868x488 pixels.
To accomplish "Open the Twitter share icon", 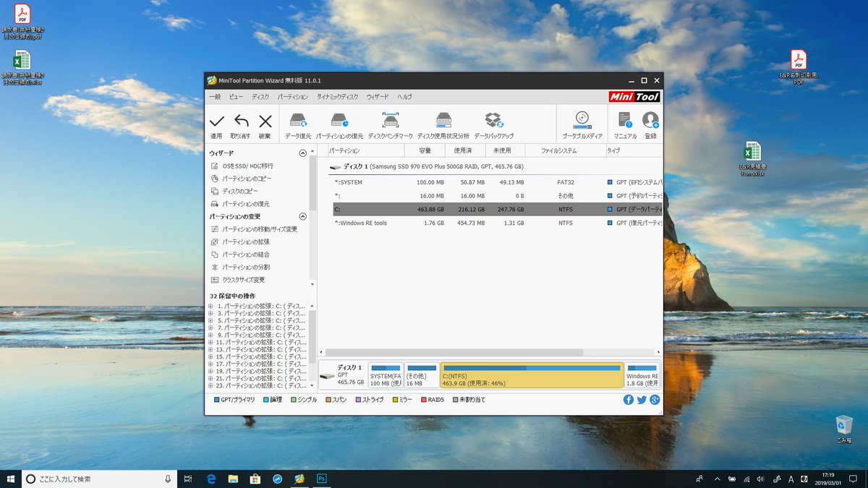I will 642,400.
